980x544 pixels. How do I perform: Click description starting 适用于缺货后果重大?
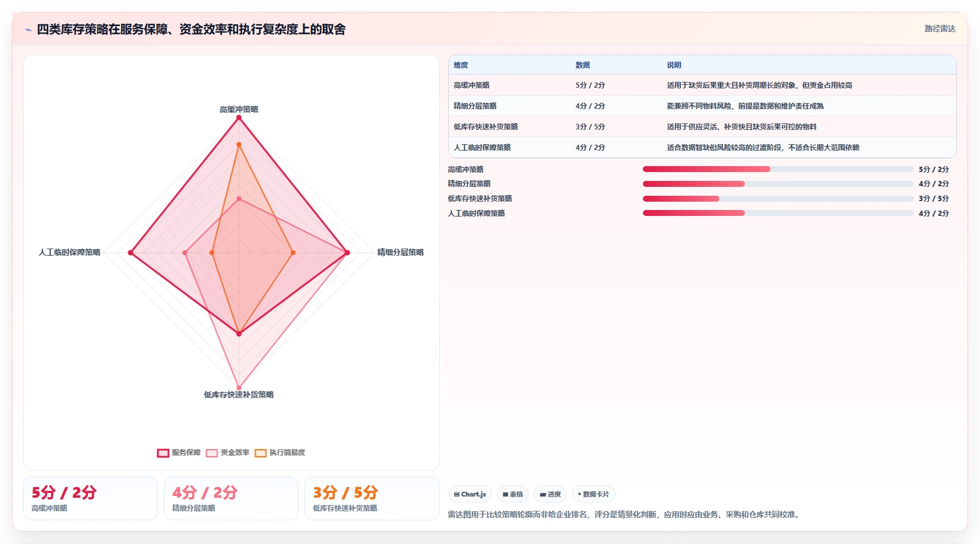point(759,85)
